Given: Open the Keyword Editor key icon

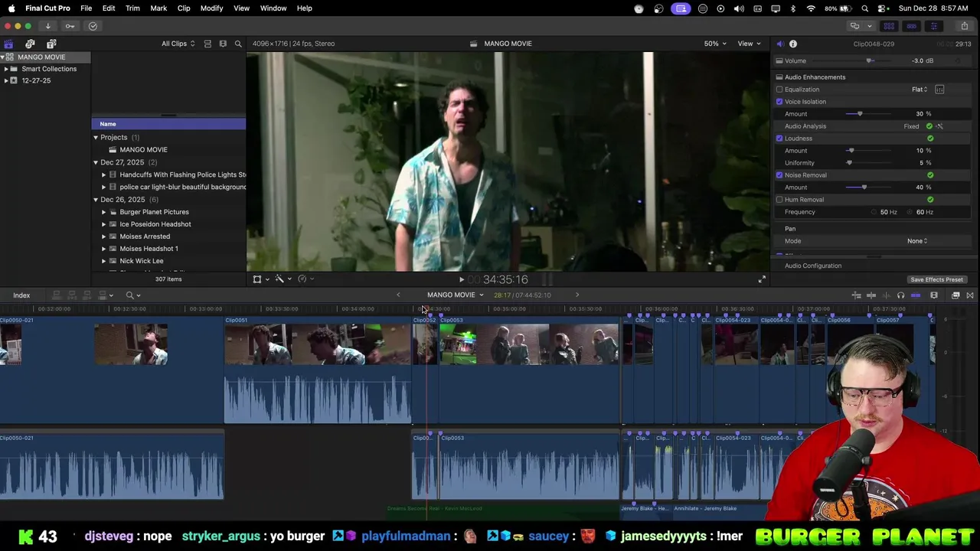Looking at the screenshot, I should [70, 26].
